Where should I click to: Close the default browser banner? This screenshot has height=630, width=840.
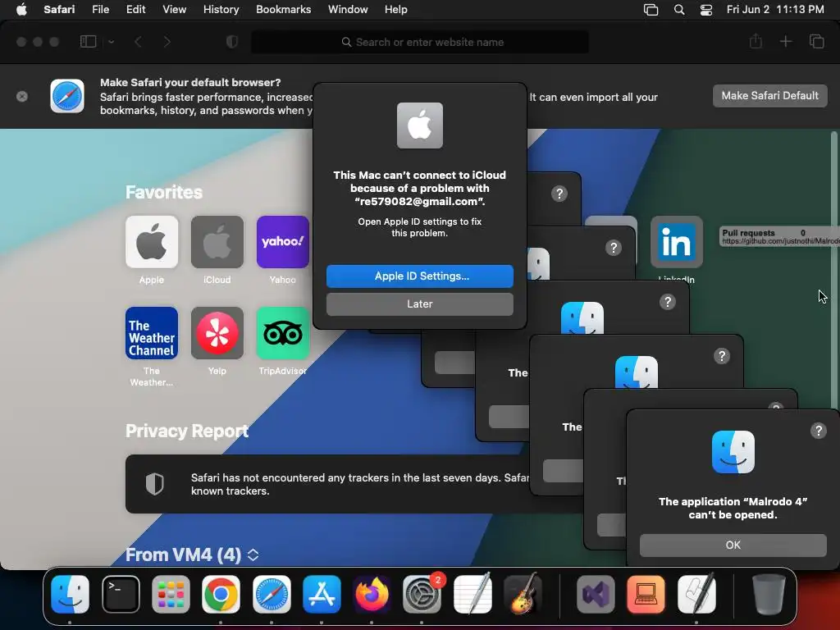pyautogui.click(x=22, y=97)
